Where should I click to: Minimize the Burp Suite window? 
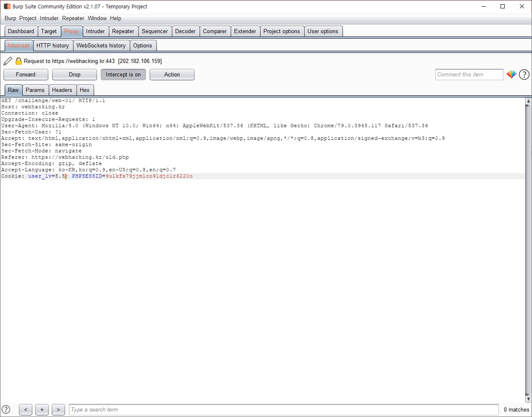click(483, 6)
